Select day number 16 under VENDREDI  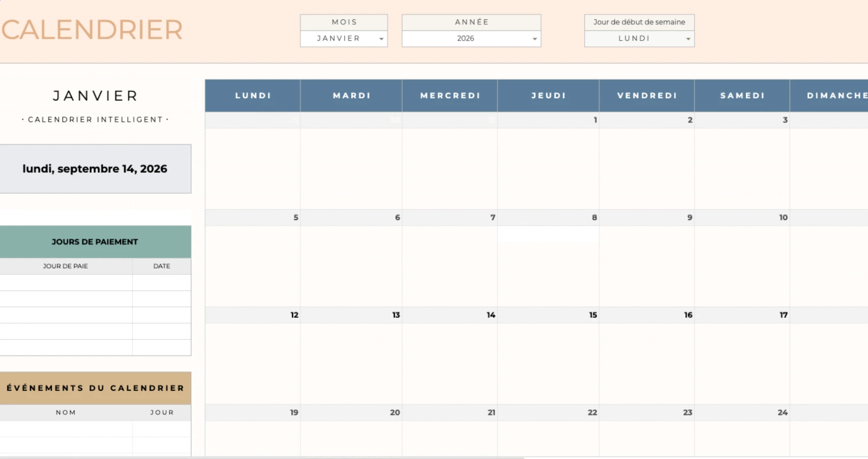[647, 315]
